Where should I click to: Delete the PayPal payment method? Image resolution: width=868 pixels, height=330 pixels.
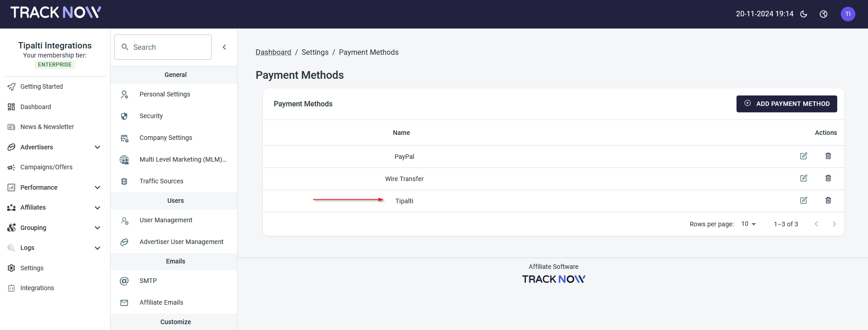point(828,156)
